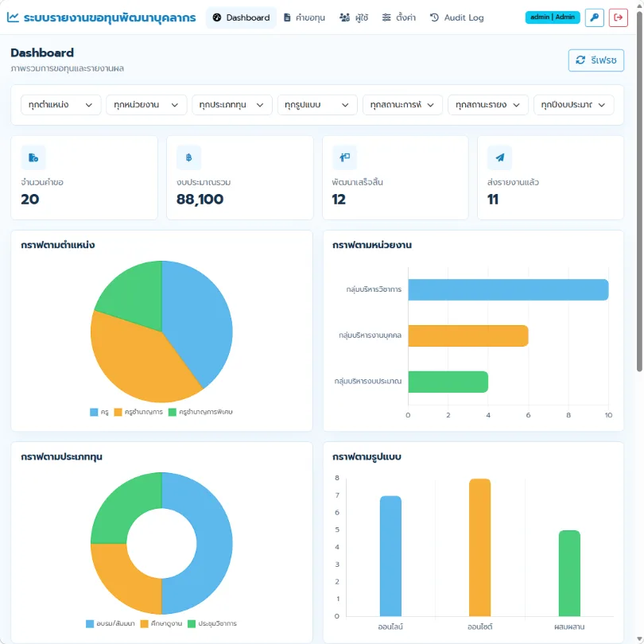This screenshot has height=644, width=644.
Task: Expand the ทุกหน่วยงาน dropdown
Action: click(x=146, y=105)
